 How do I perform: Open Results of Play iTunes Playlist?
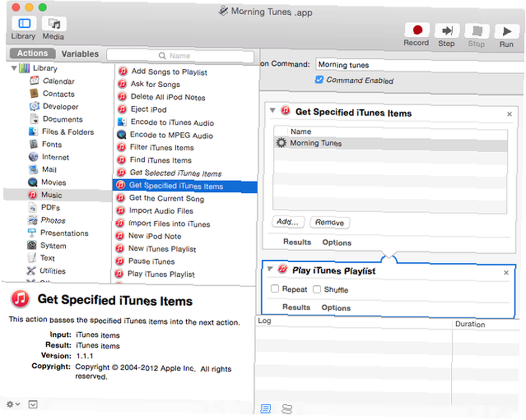pos(296,307)
